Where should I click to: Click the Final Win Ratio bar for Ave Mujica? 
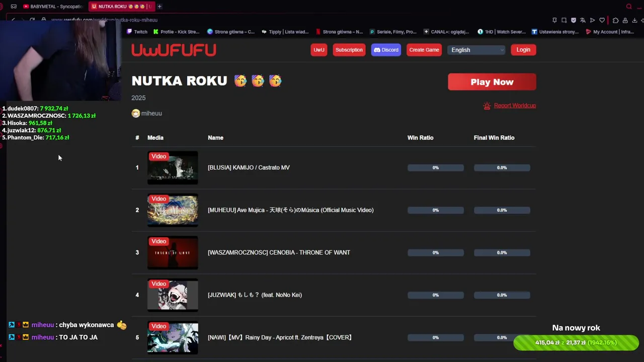pos(502,210)
